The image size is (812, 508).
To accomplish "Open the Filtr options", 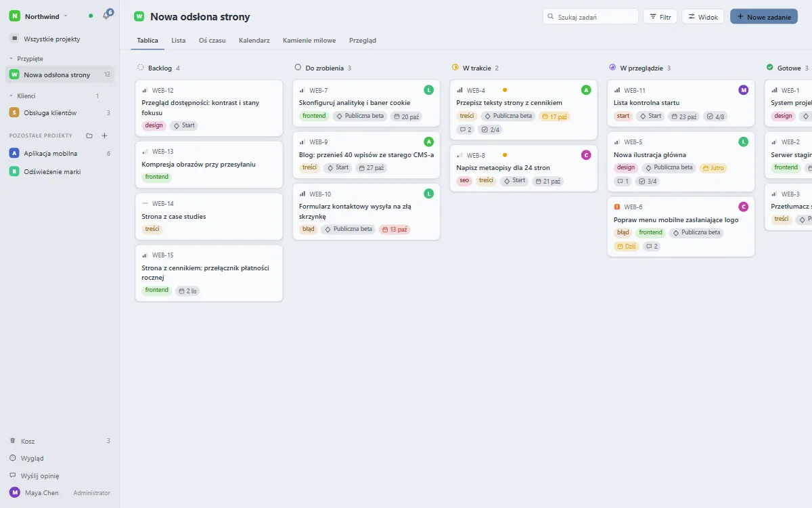I will (x=660, y=17).
